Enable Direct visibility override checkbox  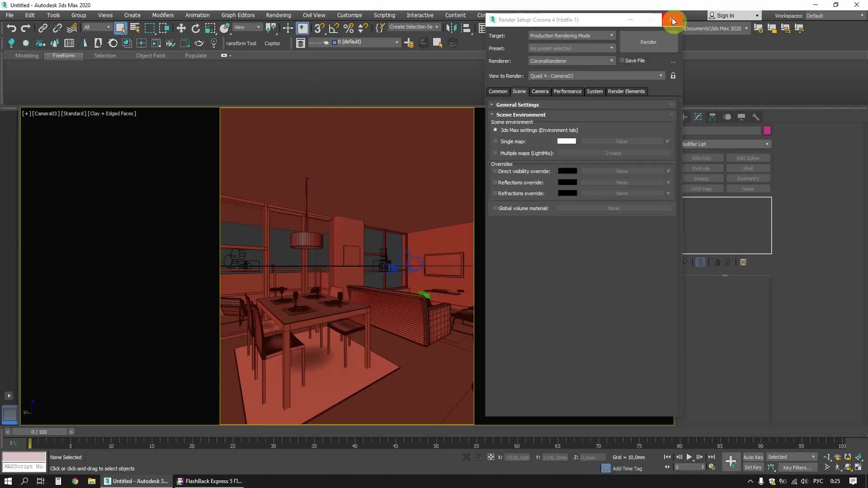pyautogui.click(x=495, y=171)
